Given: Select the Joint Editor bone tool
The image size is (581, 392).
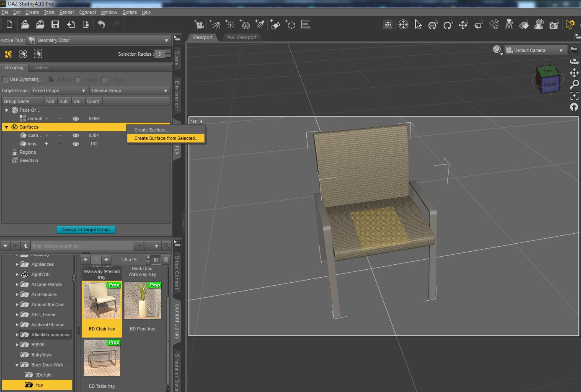Looking at the screenshot, I should point(494,25).
